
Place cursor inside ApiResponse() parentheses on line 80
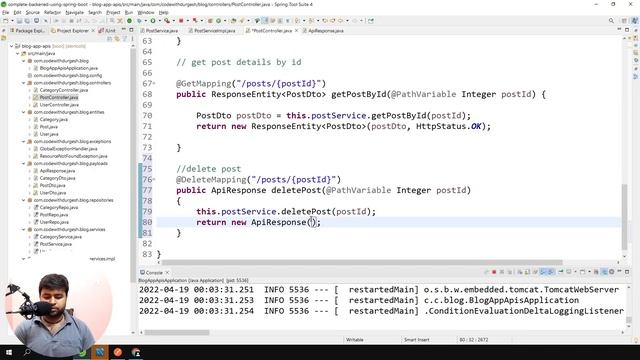312,222
